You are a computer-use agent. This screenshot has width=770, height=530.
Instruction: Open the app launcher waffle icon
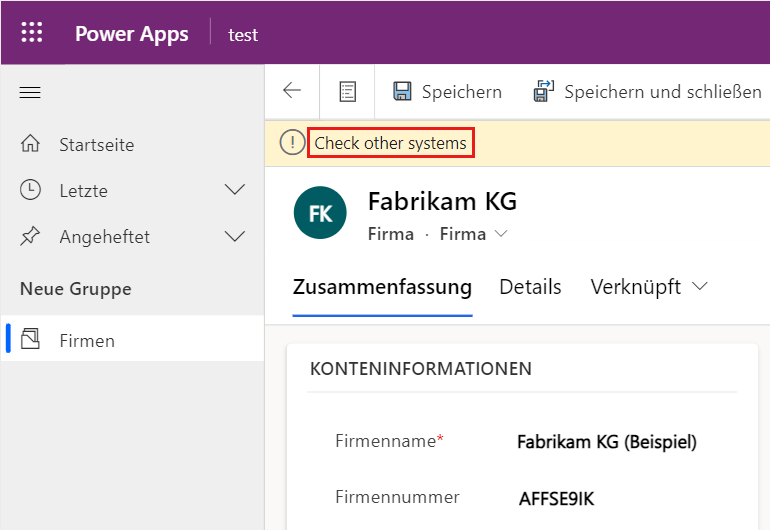(32, 32)
